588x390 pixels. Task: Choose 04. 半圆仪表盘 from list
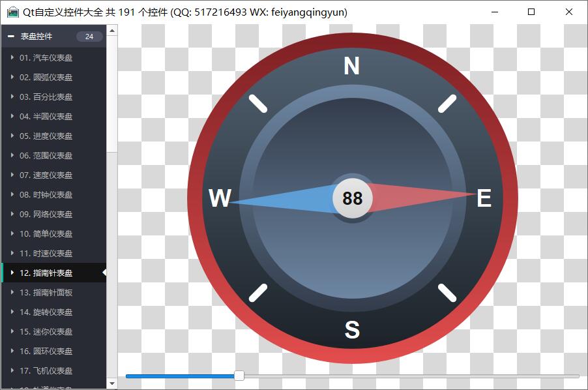pos(46,117)
